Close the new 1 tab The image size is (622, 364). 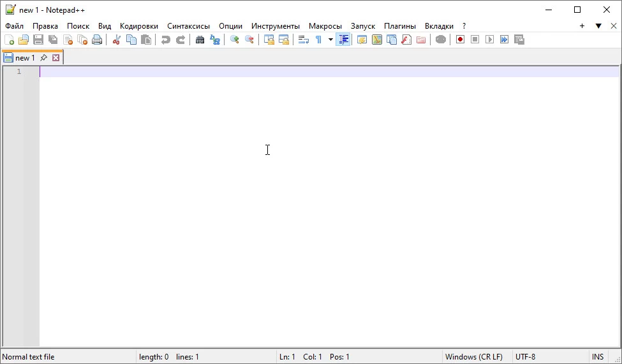click(56, 58)
